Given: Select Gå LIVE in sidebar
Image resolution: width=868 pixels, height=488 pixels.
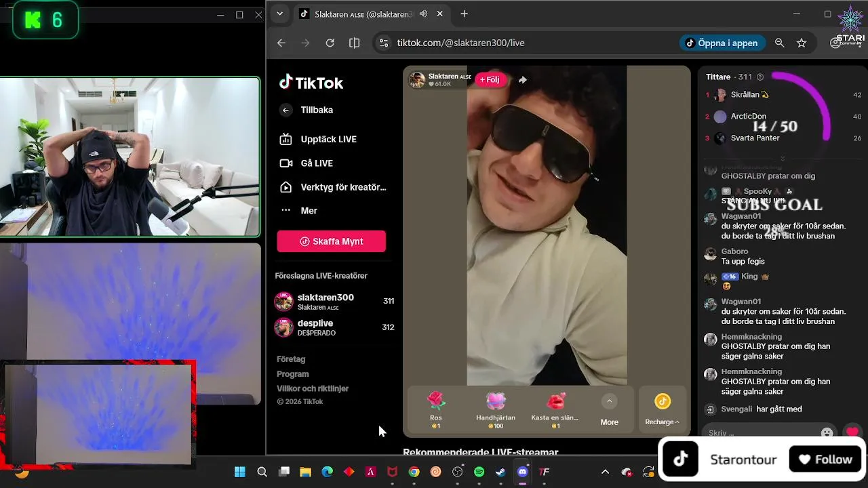Looking at the screenshot, I should (x=307, y=163).
